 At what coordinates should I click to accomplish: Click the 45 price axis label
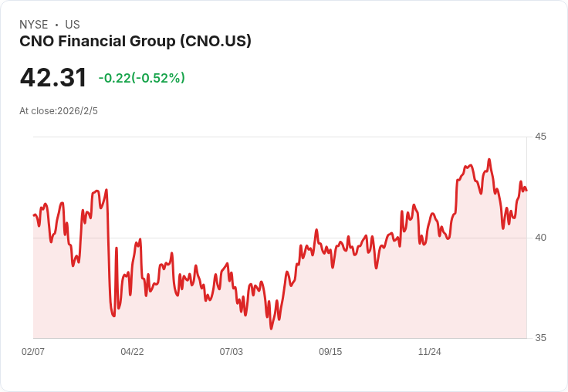coord(540,137)
